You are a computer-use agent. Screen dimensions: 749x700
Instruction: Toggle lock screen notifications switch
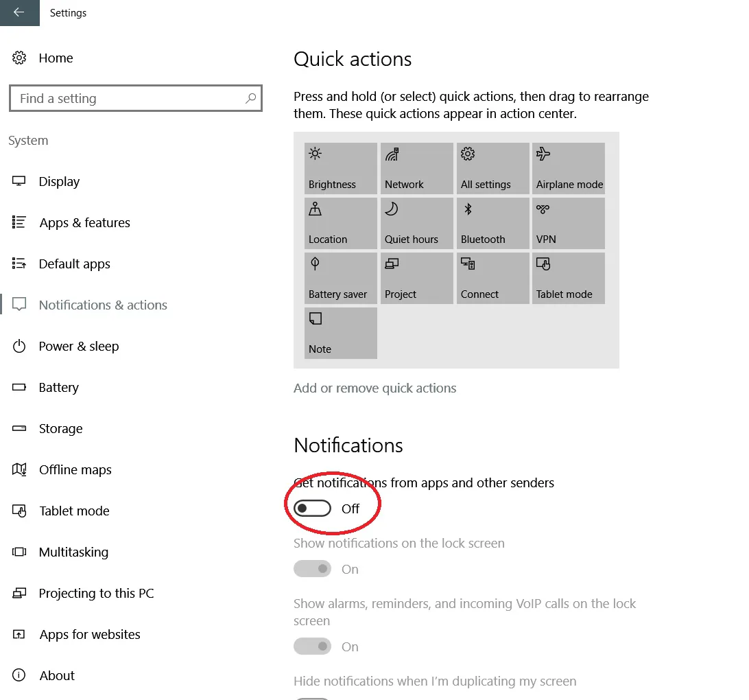312,569
